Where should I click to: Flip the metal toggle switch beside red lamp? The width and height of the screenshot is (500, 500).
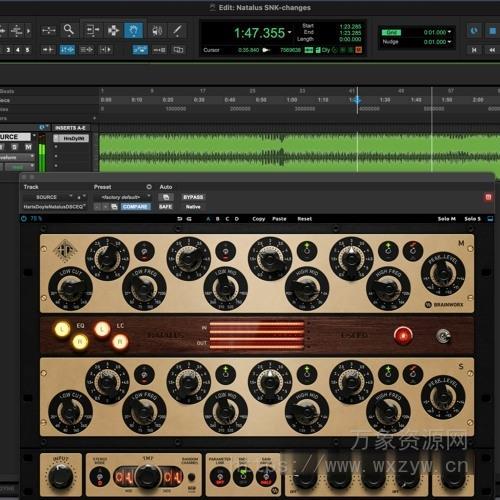pyautogui.click(x=443, y=336)
